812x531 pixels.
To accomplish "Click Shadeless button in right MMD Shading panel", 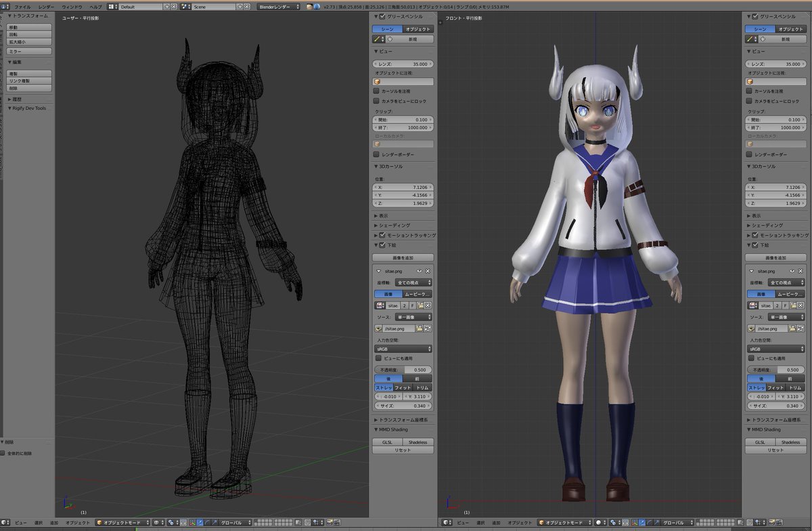I will (x=790, y=442).
